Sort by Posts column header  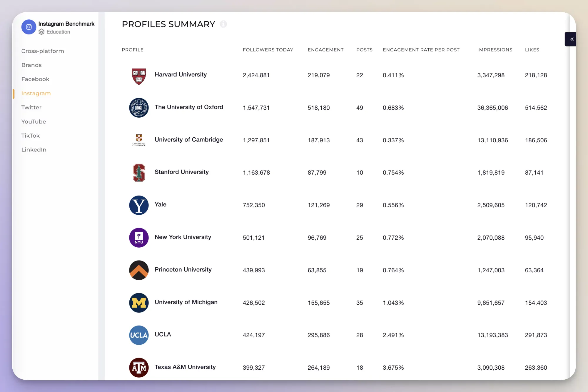pyautogui.click(x=364, y=50)
